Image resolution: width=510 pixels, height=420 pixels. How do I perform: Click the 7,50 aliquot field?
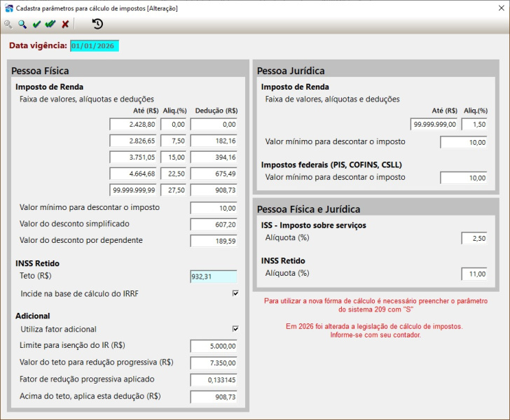click(x=173, y=141)
